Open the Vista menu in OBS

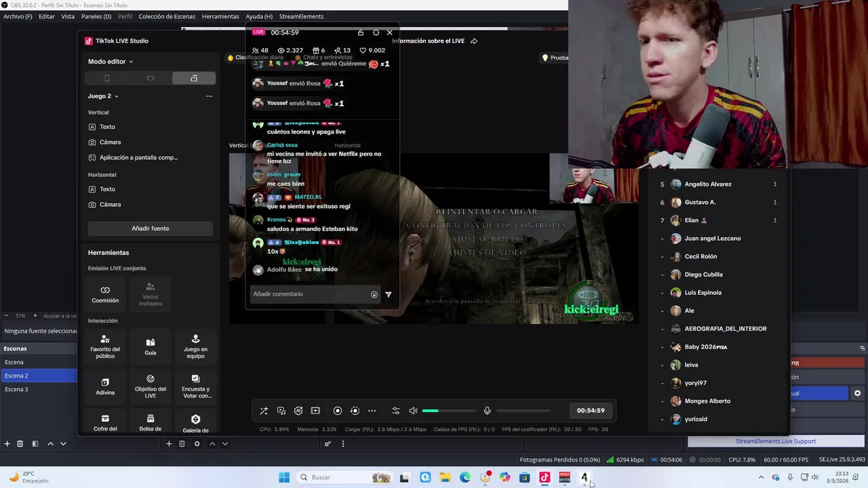pyautogui.click(x=68, y=16)
